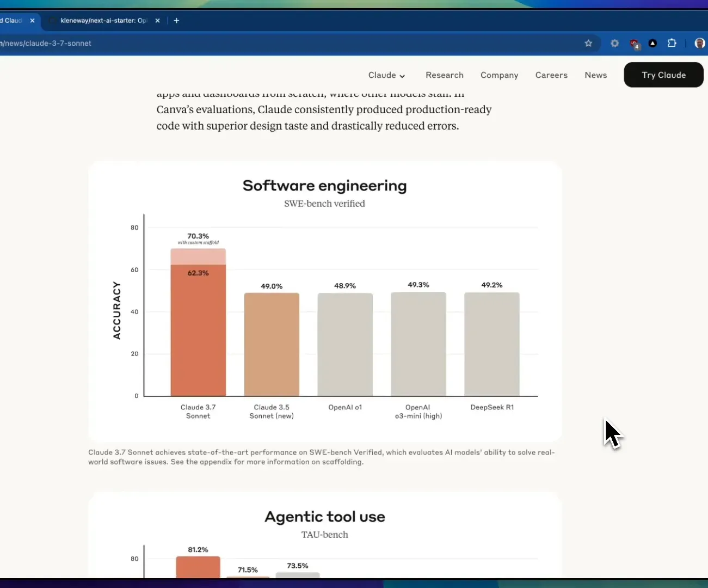
Task: Click the 'Agentic tool use' heading
Action: [325, 517]
